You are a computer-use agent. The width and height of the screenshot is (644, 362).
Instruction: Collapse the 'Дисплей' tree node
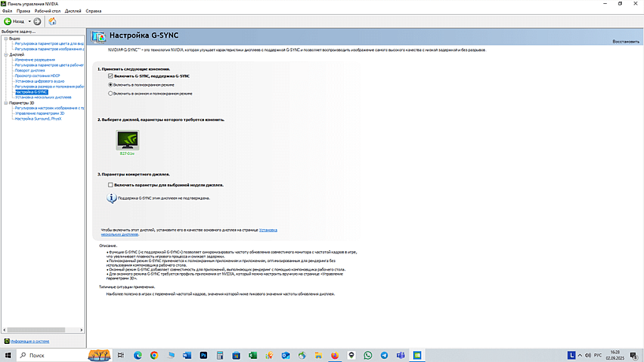click(5, 54)
